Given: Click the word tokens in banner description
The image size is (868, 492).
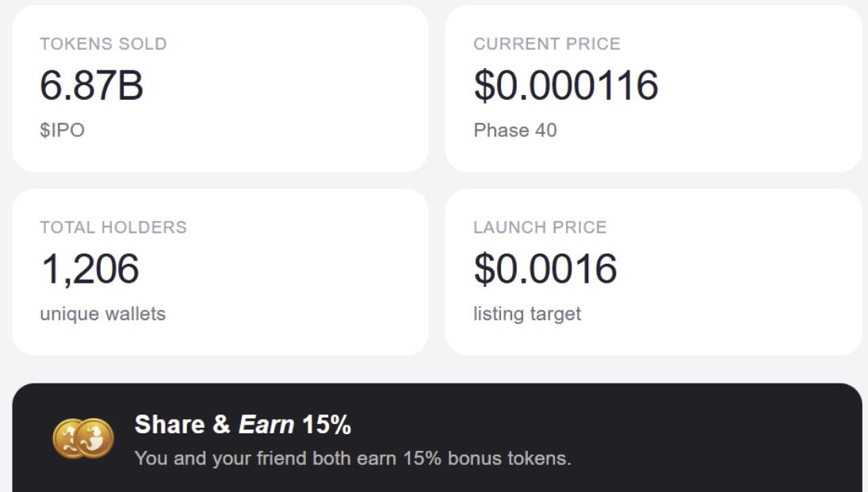Looking at the screenshot, I should (x=542, y=459).
